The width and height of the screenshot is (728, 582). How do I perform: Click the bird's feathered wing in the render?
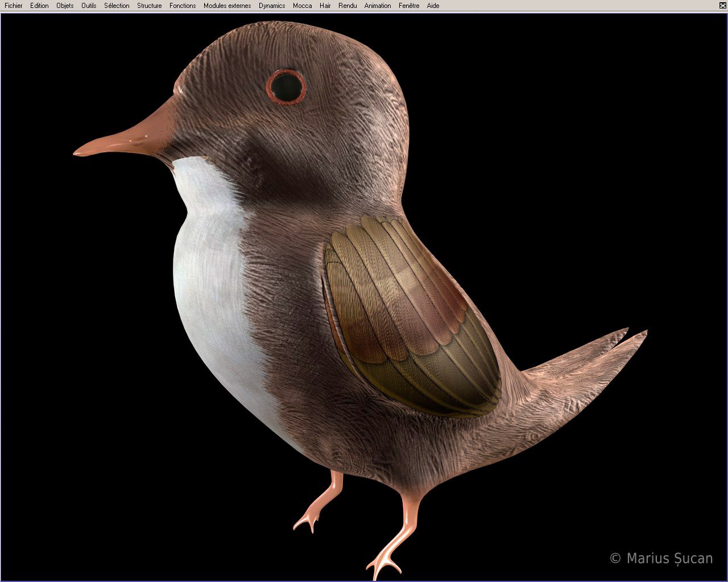tap(409, 318)
